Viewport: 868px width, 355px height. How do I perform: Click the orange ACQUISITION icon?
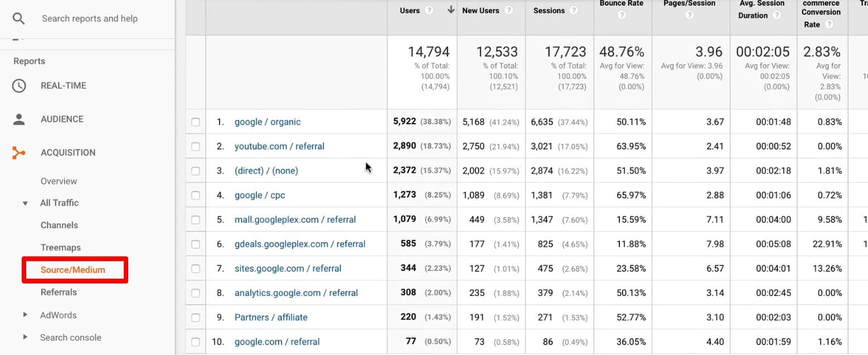coord(20,152)
